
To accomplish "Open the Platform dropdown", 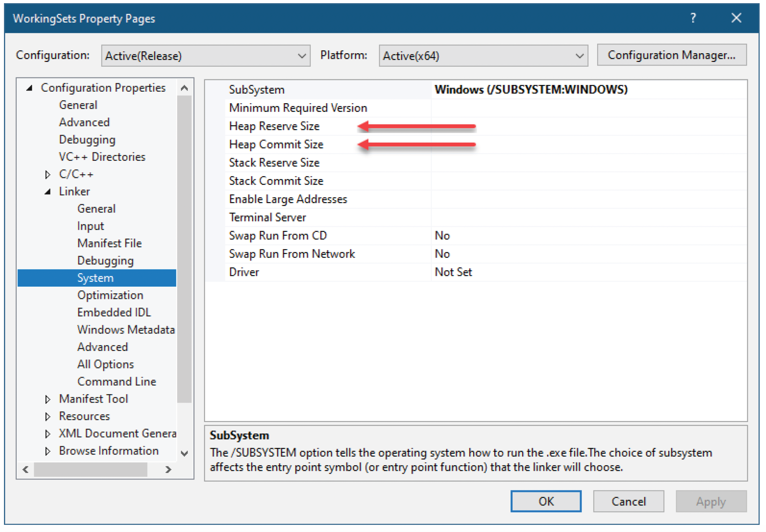I will click(484, 56).
